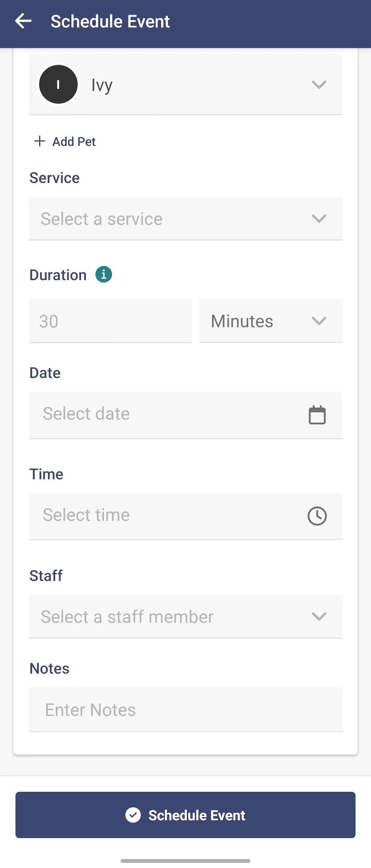Tap the calendar icon in Date field

(x=317, y=415)
